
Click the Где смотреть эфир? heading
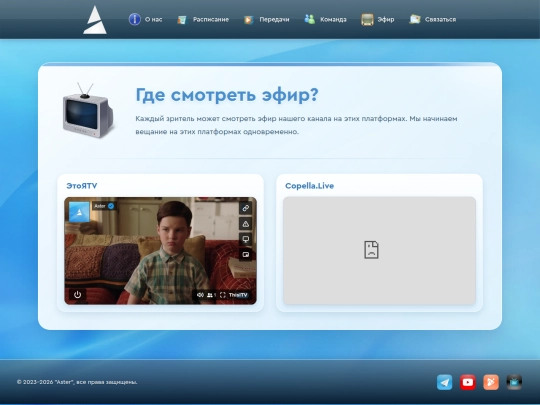(x=227, y=95)
